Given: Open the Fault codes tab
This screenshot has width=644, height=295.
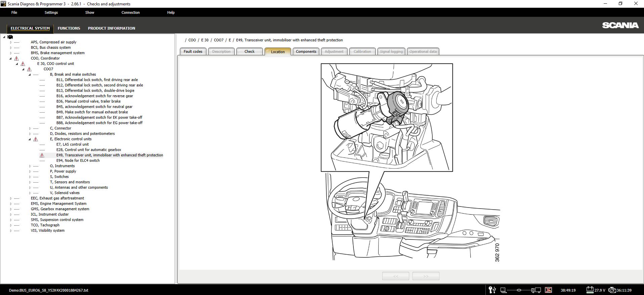Looking at the screenshot, I should pos(193,51).
